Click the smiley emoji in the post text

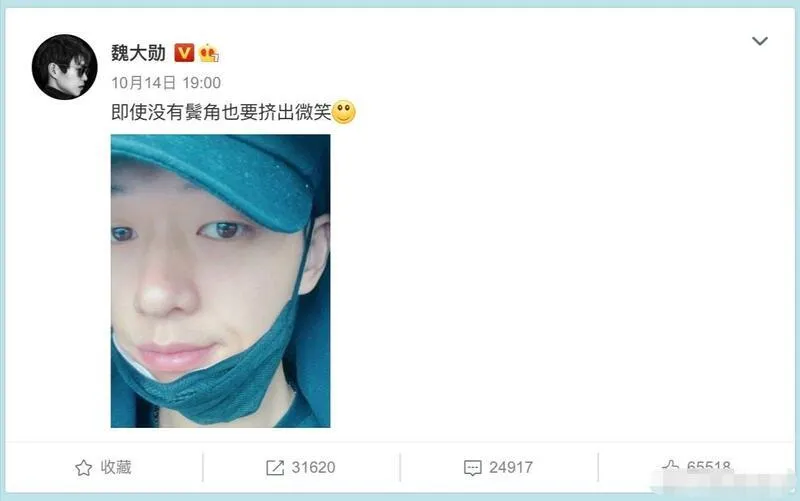click(x=343, y=112)
